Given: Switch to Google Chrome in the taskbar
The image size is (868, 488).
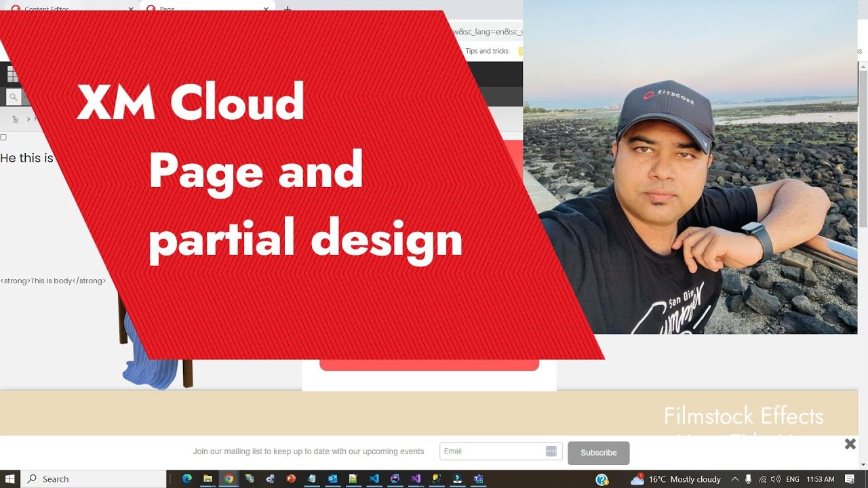Looking at the screenshot, I should click(x=229, y=479).
